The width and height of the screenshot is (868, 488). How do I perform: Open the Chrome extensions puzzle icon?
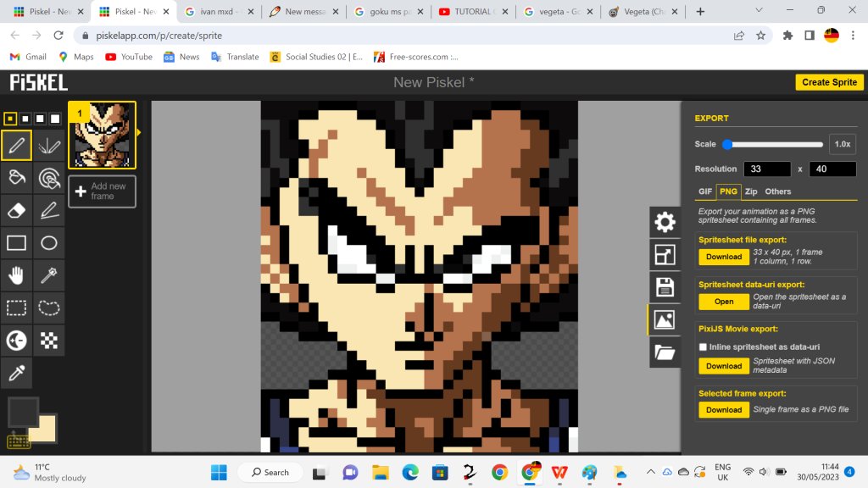pyautogui.click(x=787, y=36)
